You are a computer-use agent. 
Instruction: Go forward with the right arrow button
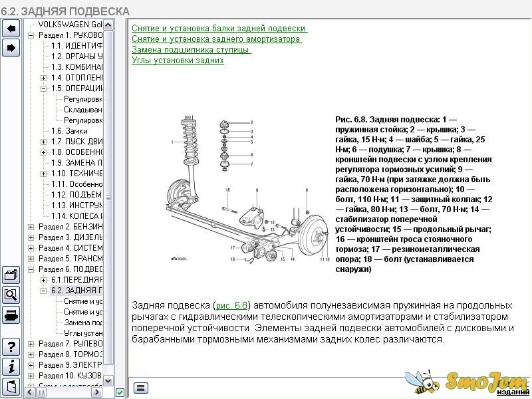11,47
